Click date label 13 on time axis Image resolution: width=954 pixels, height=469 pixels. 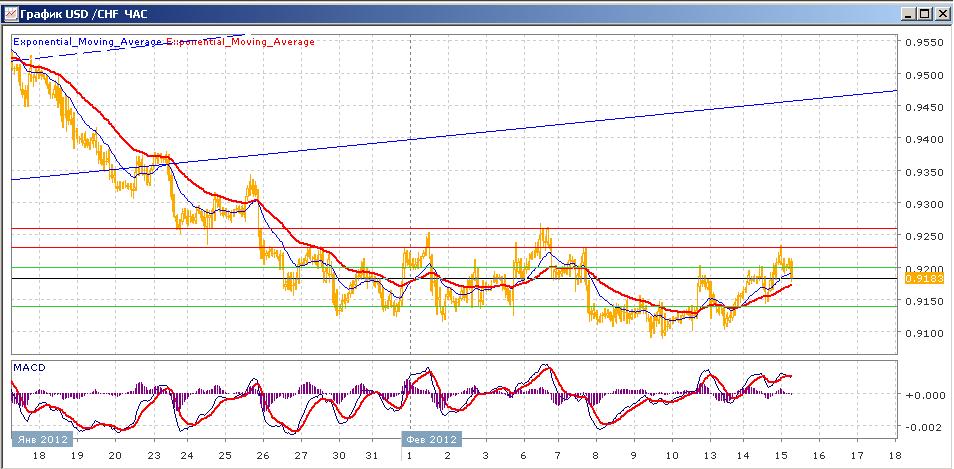pos(709,456)
